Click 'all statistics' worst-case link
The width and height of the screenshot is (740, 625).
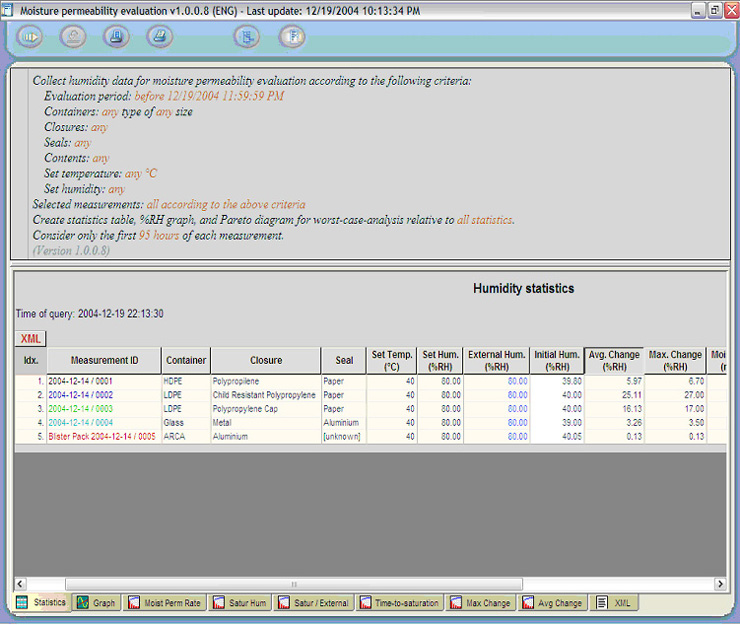click(x=485, y=219)
